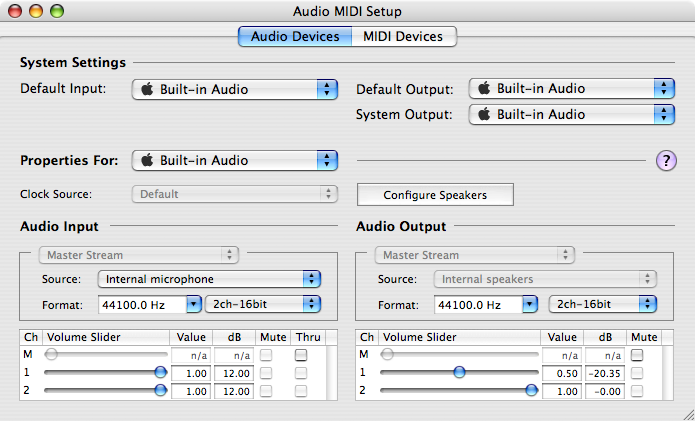Open the input sample rate 44100.0 Hz combo arrow
The width and height of the screenshot is (695, 421).
(x=194, y=305)
